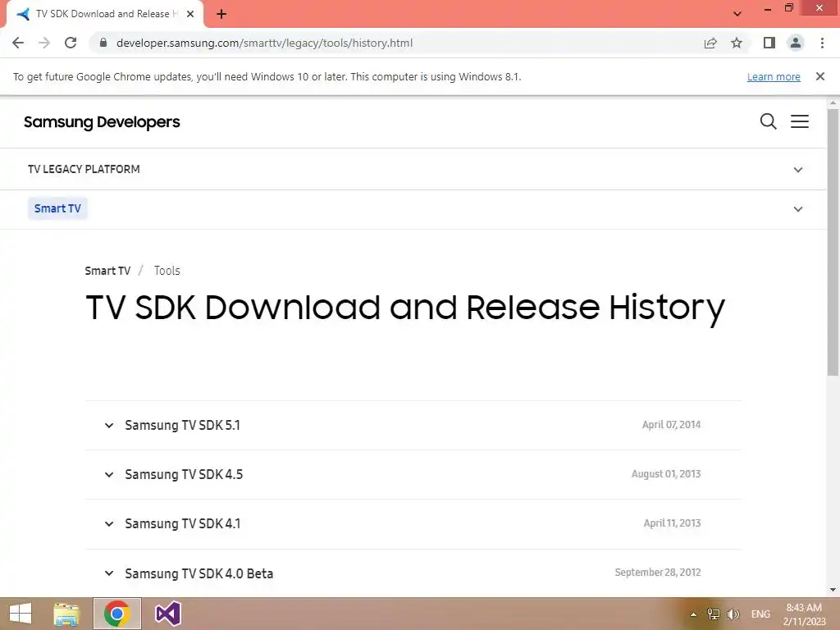Screen dimensions: 840x630
Task: Follow the Tools breadcrumb link
Action: click(x=167, y=271)
